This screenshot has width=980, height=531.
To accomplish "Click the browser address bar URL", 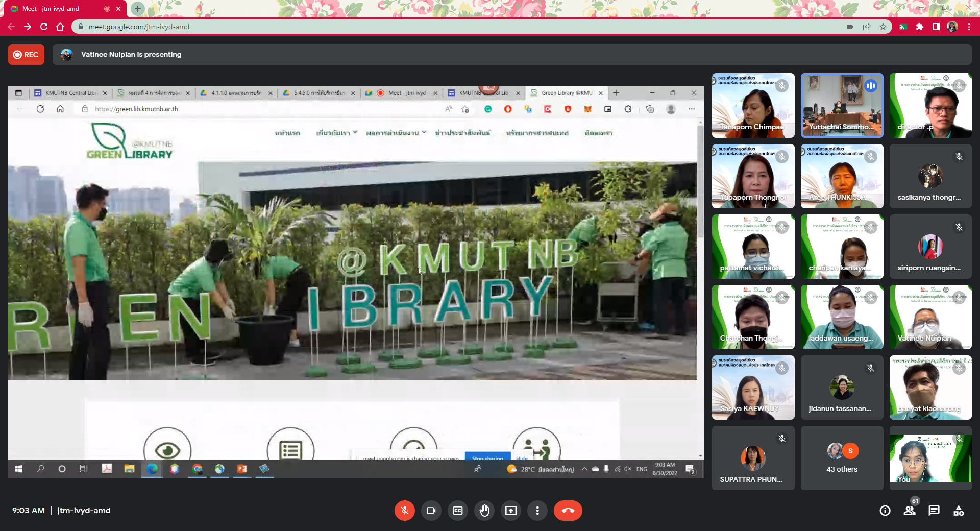I will (x=139, y=27).
